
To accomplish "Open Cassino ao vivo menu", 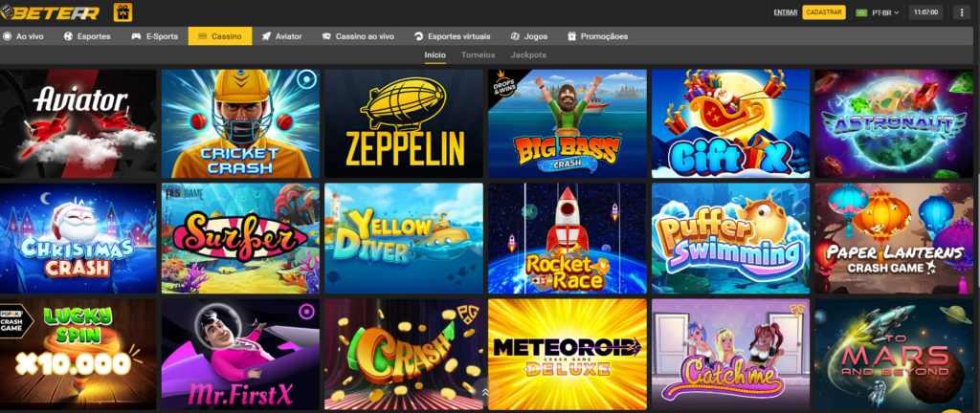I will [358, 36].
